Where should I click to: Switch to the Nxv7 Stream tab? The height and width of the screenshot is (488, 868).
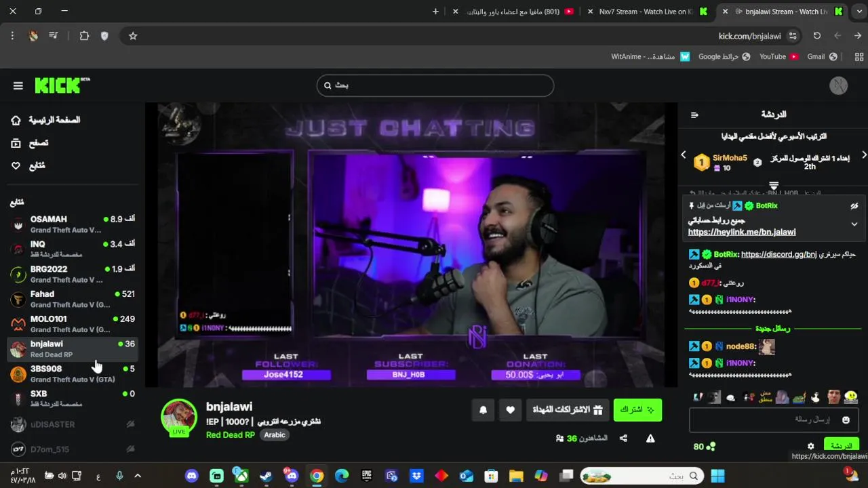646,12
